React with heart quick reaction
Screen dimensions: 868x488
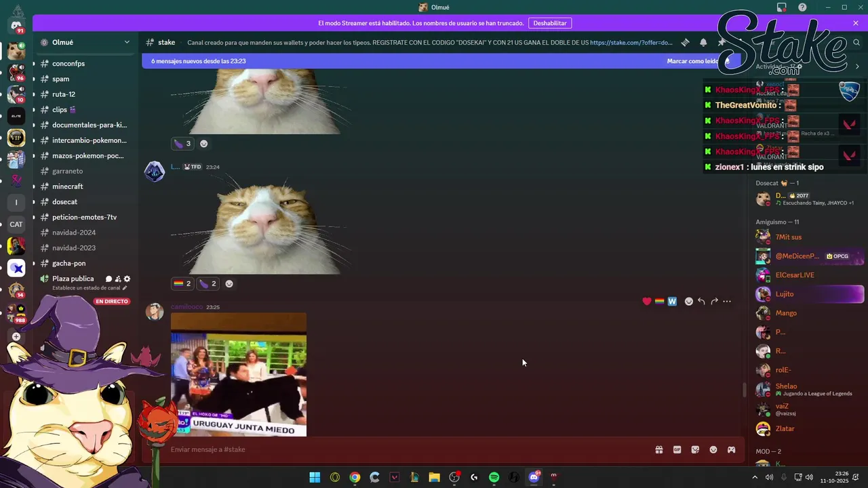click(x=647, y=301)
